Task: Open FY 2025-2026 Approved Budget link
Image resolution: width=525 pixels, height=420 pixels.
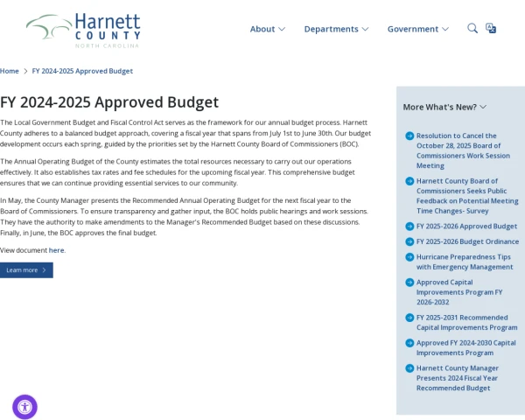Action: (x=466, y=226)
